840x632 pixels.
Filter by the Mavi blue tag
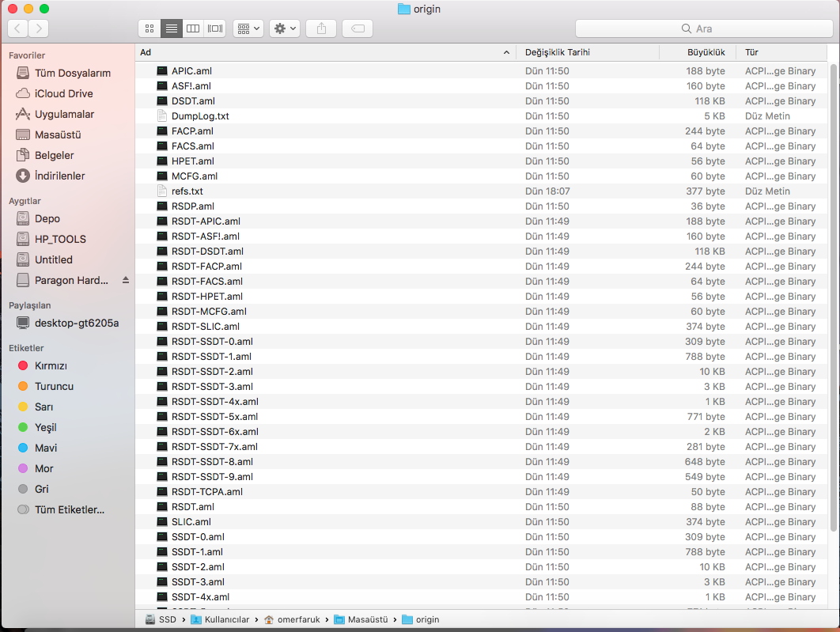[x=46, y=448]
